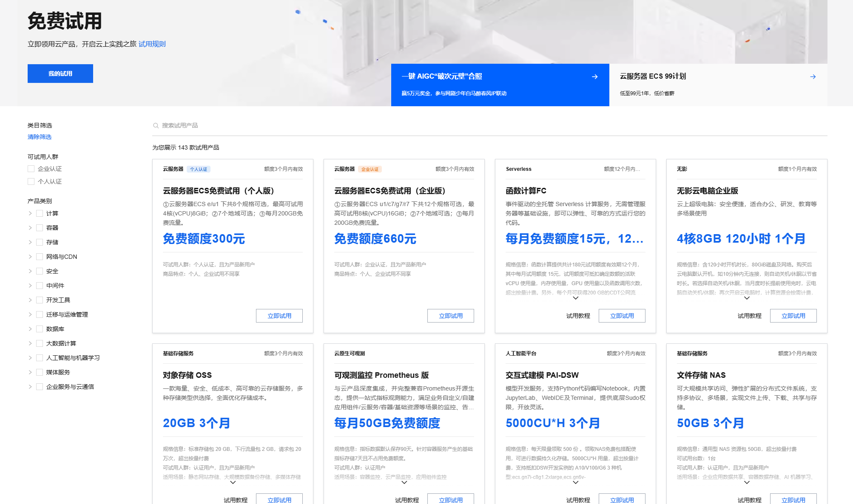Check the 迁移与运维管理 category checkbox
853x504 pixels.
(x=40, y=314)
